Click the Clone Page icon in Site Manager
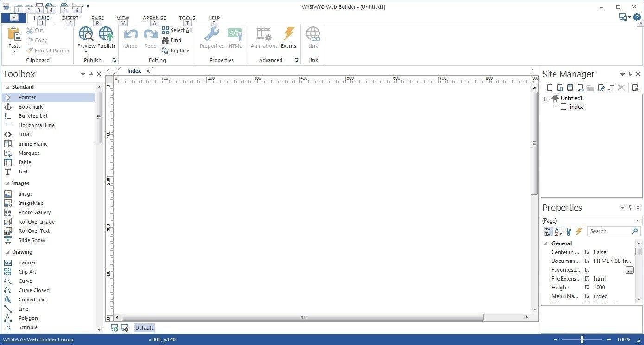The height and width of the screenshot is (345, 644). click(x=611, y=88)
